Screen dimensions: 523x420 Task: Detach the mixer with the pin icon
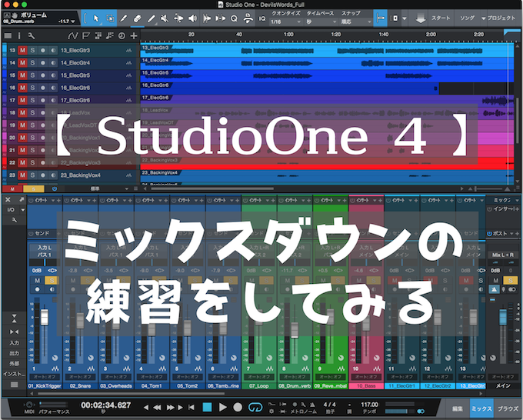pos(22,200)
